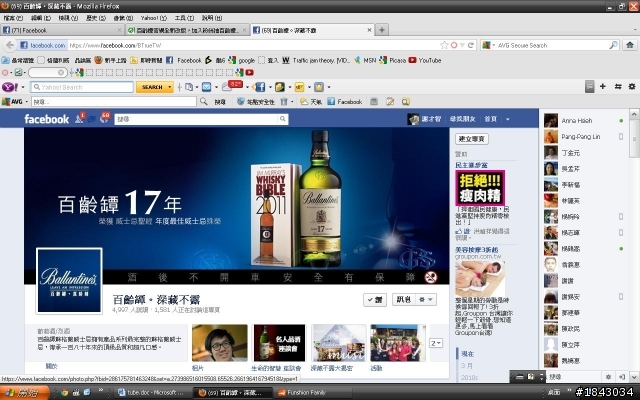Click the Create Page button in right column
The image size is (640, 400).
tap(471, 139)
